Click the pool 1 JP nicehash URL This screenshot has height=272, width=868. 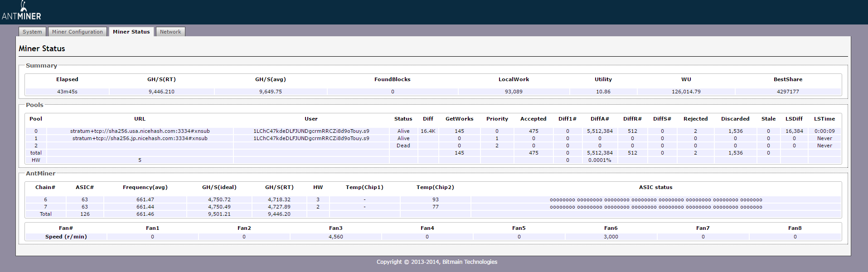pyautogui.click(x=140, y=138)
